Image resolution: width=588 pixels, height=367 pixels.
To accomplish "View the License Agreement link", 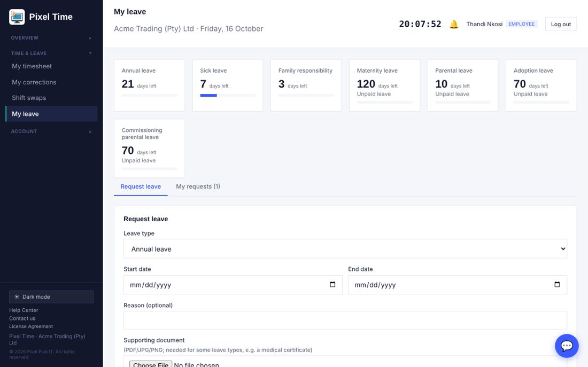I will click(31, 326).
